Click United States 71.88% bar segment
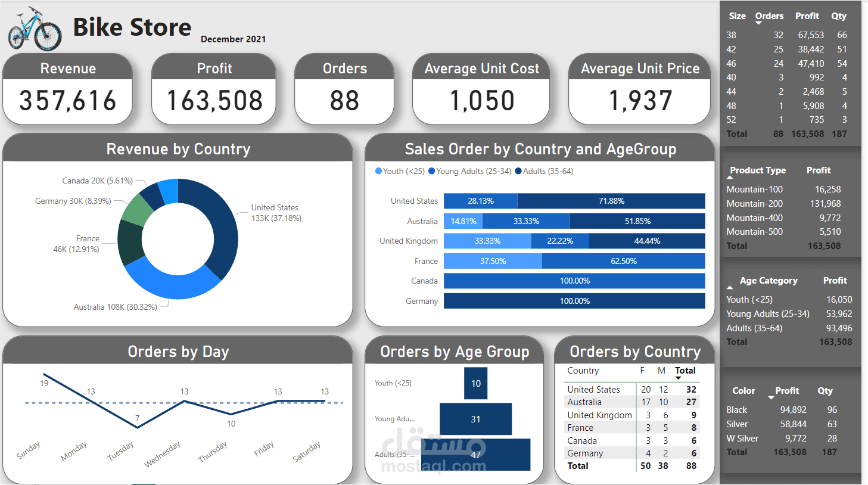 click(x=611, y=201)
